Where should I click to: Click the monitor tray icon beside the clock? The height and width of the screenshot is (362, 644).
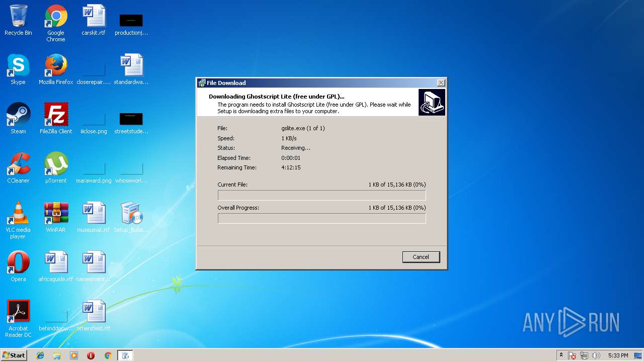pyautogui.click(x=638, y=355)
